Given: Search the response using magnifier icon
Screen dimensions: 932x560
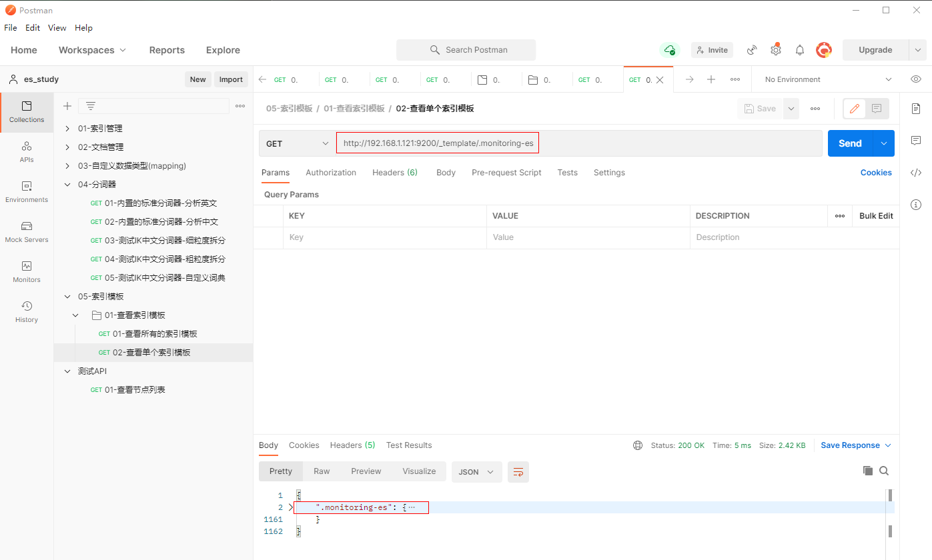Looking at the screenshot, I should tap(884, 471).
